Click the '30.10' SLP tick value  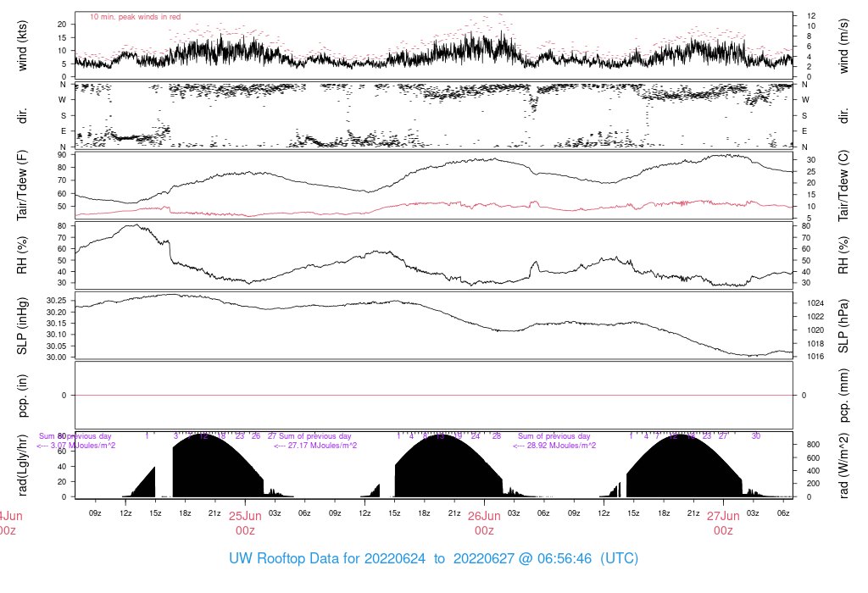click(x=57, y=335)
